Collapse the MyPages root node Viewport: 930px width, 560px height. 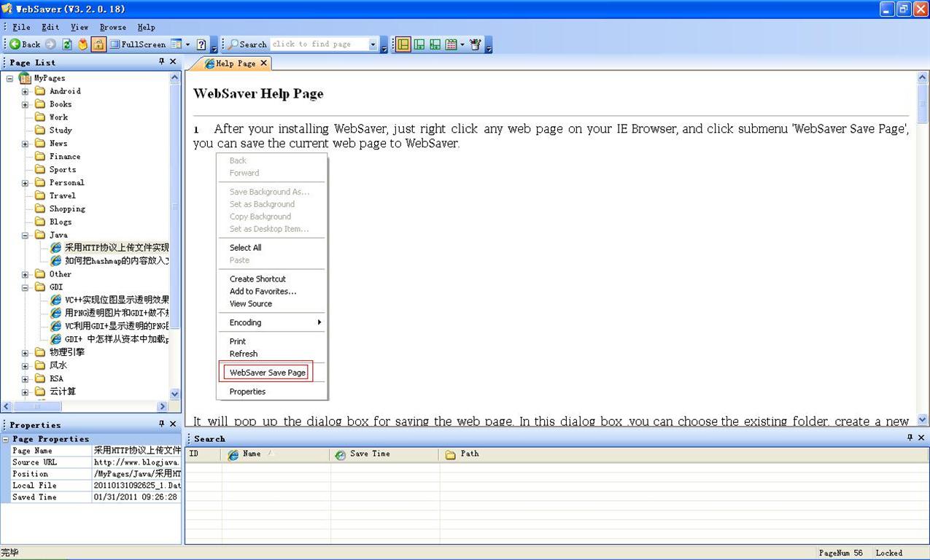(9, 78)
